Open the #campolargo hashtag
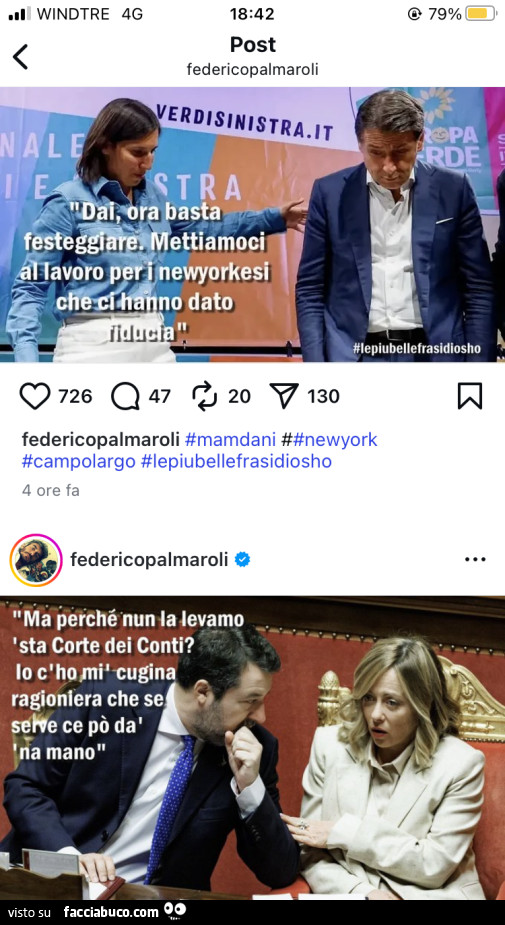505x925 pixels. [x=78, y=461]
